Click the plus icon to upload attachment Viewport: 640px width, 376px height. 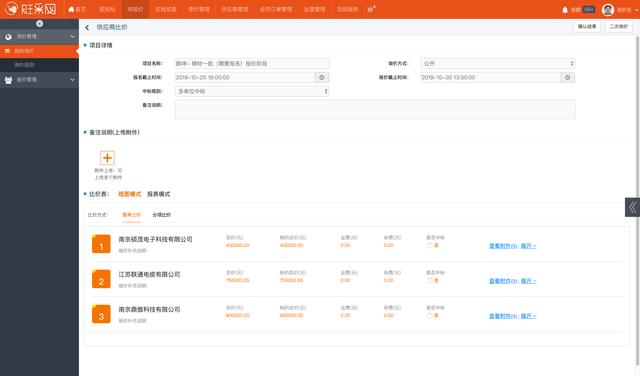point(107,158)
